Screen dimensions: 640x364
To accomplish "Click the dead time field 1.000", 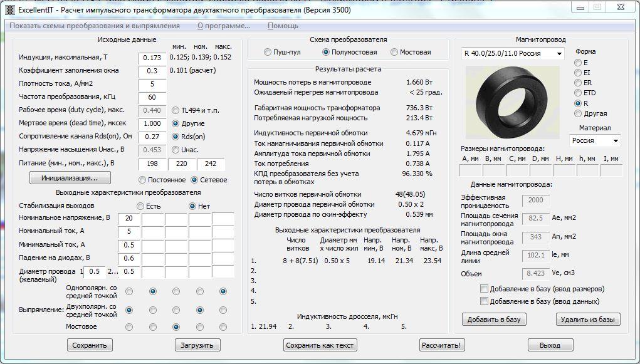I will 152,123.
